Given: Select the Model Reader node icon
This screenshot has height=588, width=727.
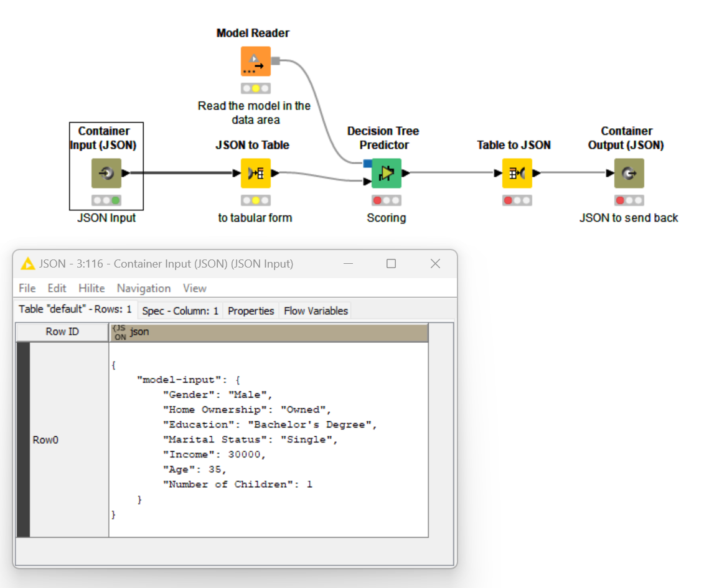Looking at the screenshot, I should pyautogui.click(x=256, y=62).
